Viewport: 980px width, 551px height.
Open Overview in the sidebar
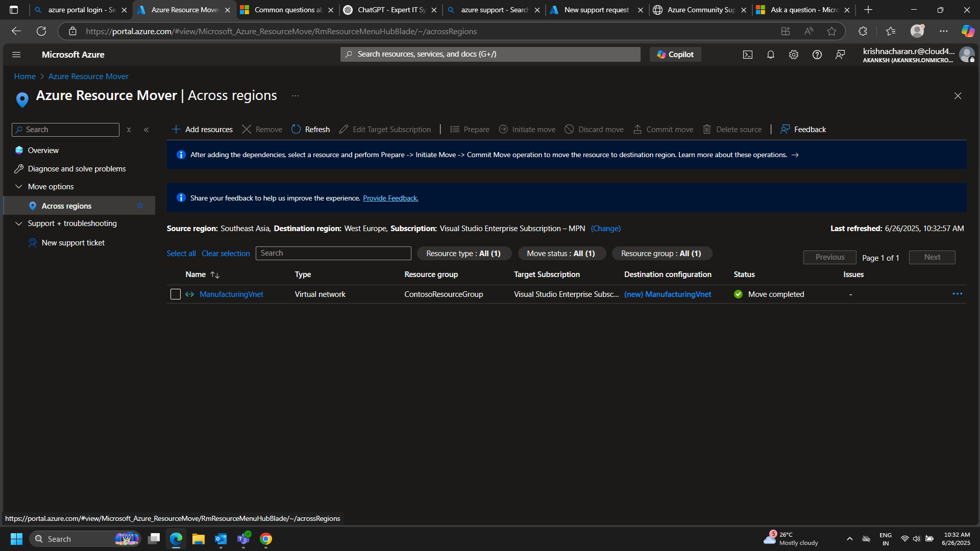(43, 151)
